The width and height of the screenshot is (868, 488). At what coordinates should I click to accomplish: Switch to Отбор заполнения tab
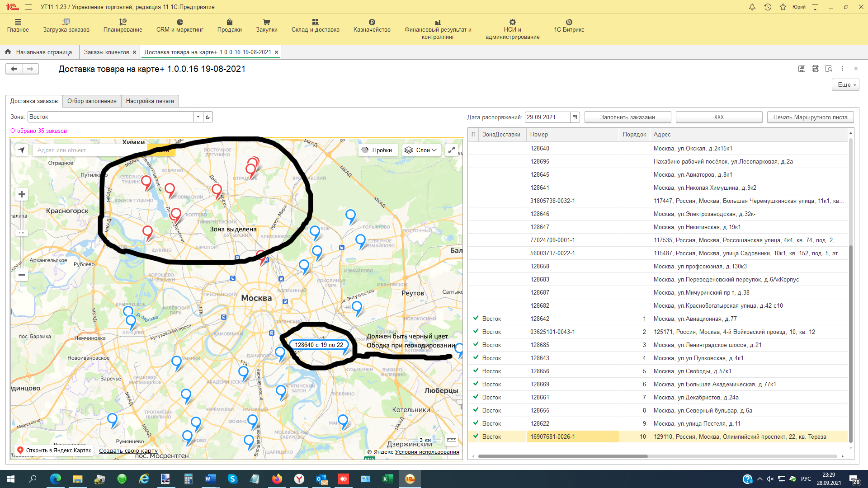click(92, 101)
